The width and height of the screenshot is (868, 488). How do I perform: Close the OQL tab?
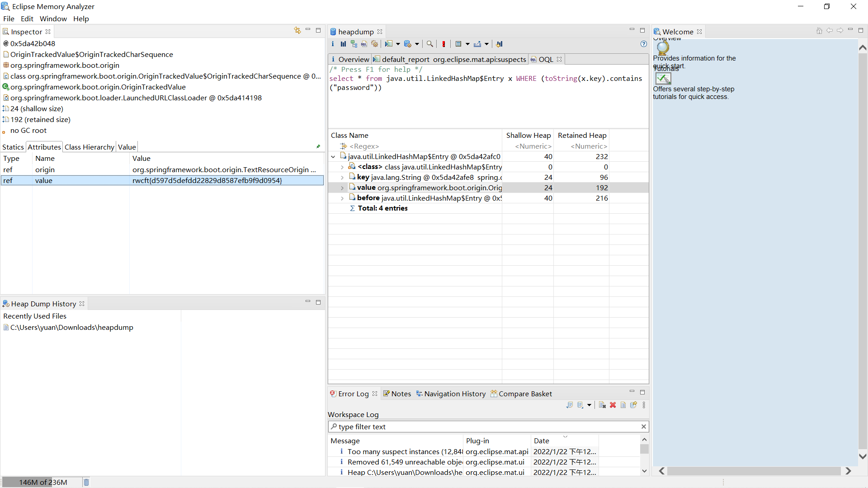(559, 59)
